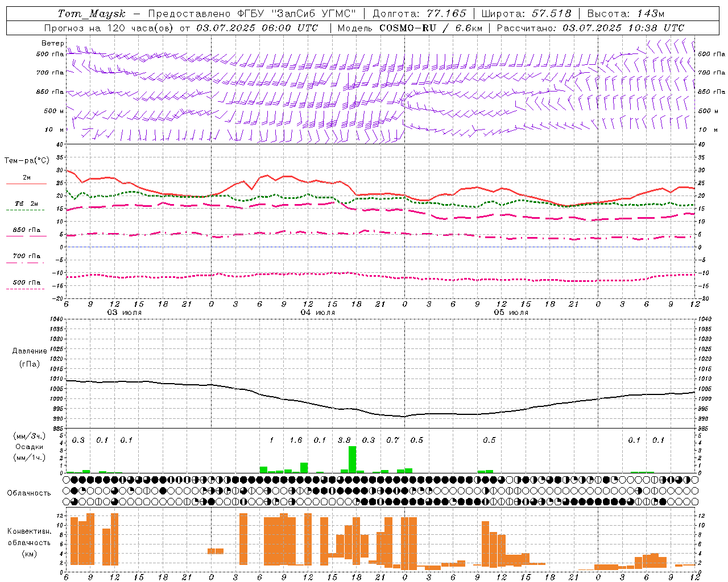The width and height of the screenshot is (728, 582).
Task: Click the Td 2м legend entry
Action: coord(26,203)
